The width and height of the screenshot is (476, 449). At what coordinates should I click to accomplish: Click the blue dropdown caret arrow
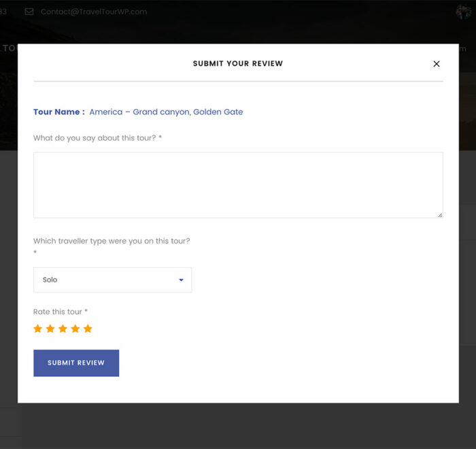[181, 280]
